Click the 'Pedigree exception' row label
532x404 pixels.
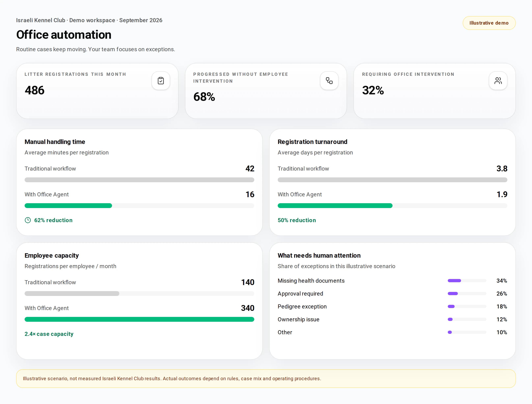coord(302,306)
